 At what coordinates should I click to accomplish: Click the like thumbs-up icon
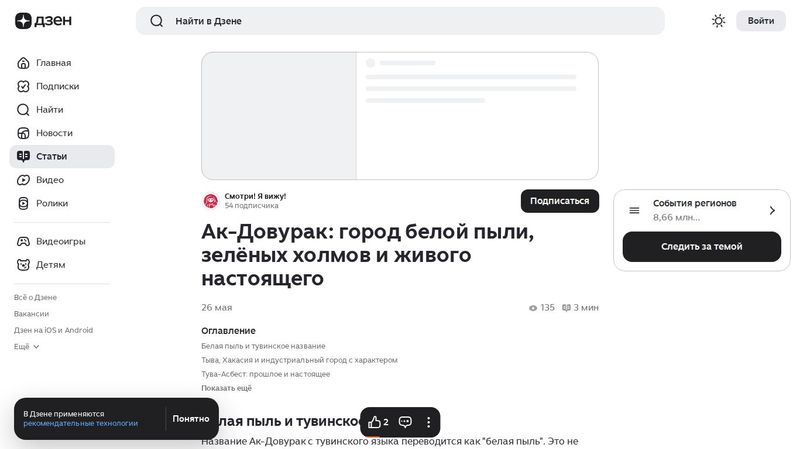click(375, 422)
